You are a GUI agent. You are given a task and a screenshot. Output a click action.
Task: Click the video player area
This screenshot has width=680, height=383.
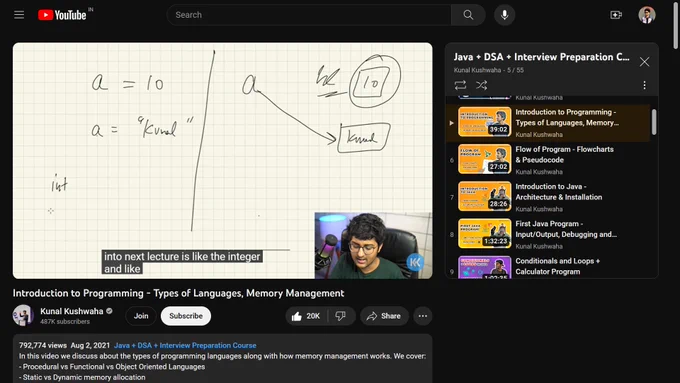(x=222, y=160)
